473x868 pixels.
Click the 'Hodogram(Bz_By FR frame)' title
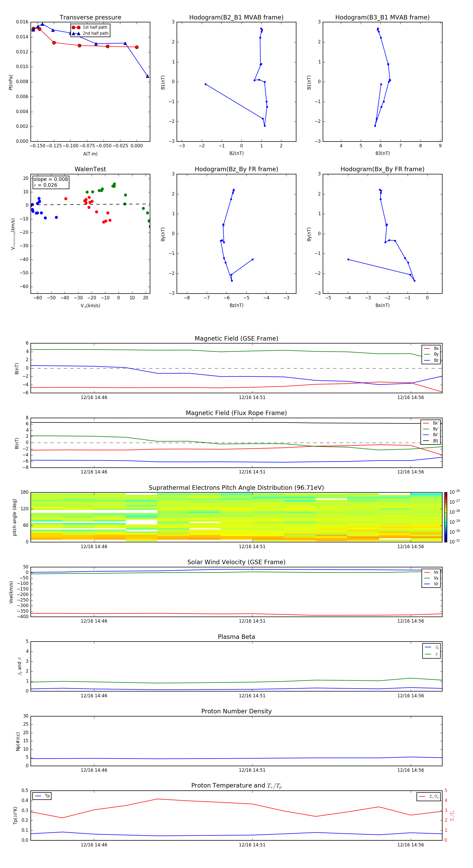[236, 169]
